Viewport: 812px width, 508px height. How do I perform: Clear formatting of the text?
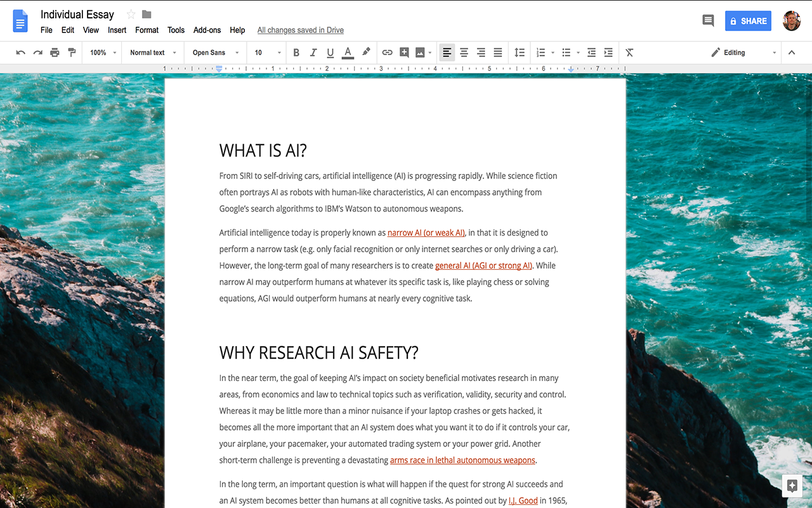(629, 52)
